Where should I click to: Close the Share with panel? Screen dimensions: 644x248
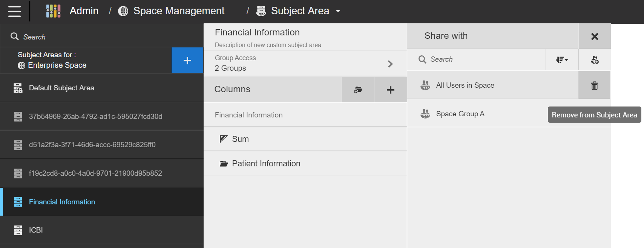click(595, 37)
